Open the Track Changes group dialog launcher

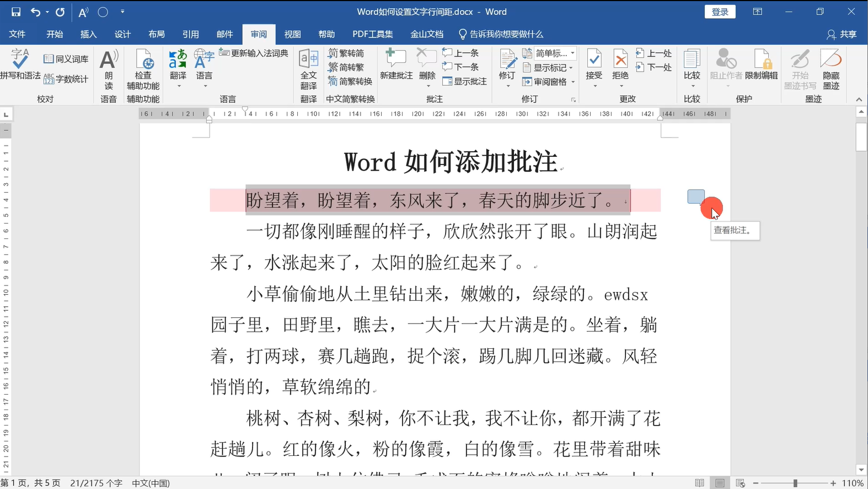[574, 100]
